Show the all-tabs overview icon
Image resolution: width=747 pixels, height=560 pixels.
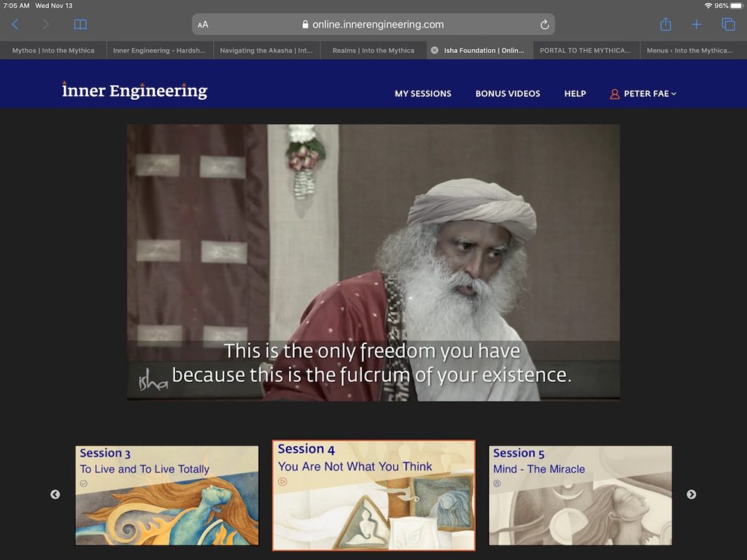[729, 24]
